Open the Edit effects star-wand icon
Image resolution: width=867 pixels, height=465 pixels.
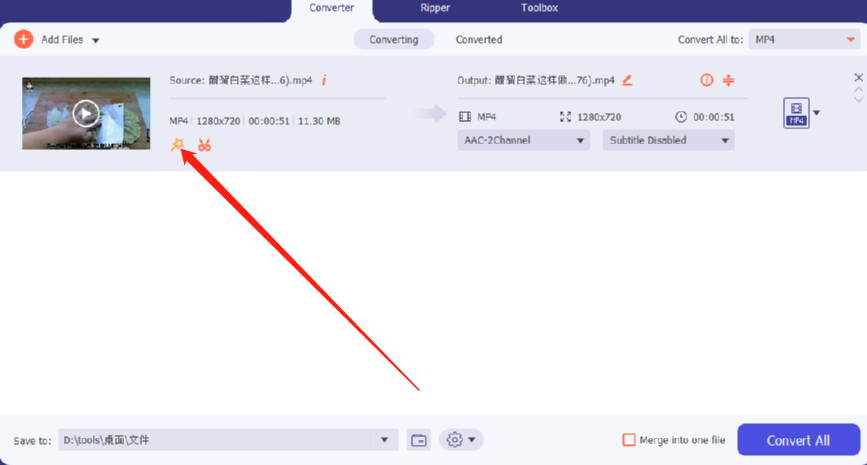click(x=177, y=145)
